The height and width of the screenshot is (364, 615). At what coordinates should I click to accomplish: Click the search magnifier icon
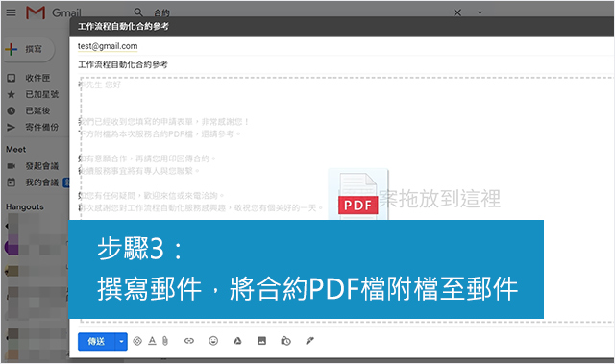point(138,12)
